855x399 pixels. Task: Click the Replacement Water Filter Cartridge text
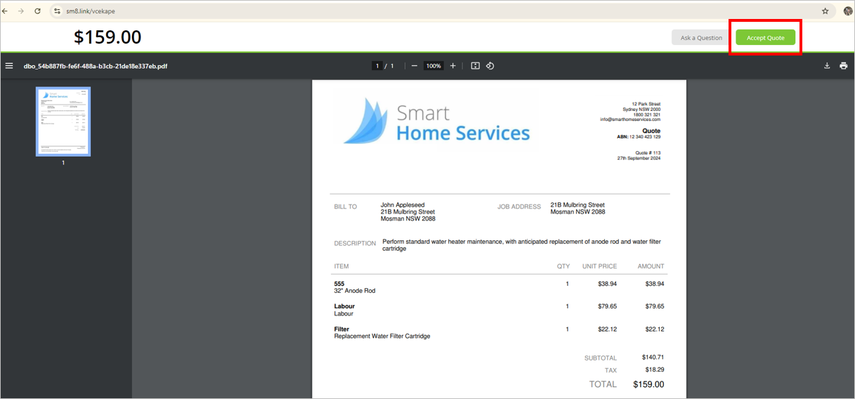[382, 336]
